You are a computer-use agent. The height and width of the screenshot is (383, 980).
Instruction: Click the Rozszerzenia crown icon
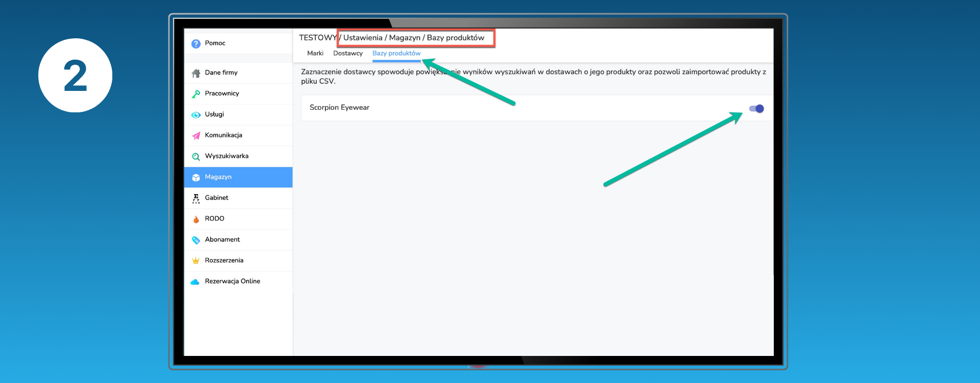tap(195, 261)
